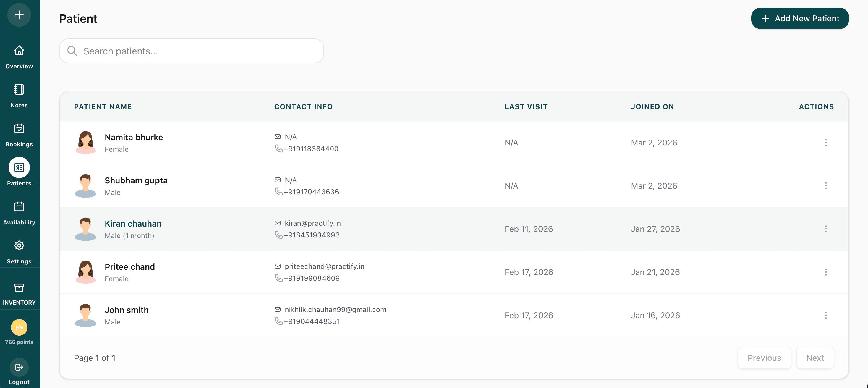This screenshot has height=388, width=868.
Task: Open the Availability schedule icon
Action: pyautogui.click(x=19, y=207)
